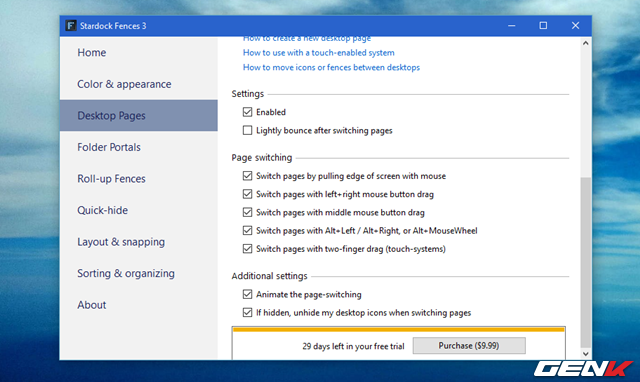Enable Lightly bounce after switching pages
Viewport: 640px width, 382px height.
pos(247,130)
